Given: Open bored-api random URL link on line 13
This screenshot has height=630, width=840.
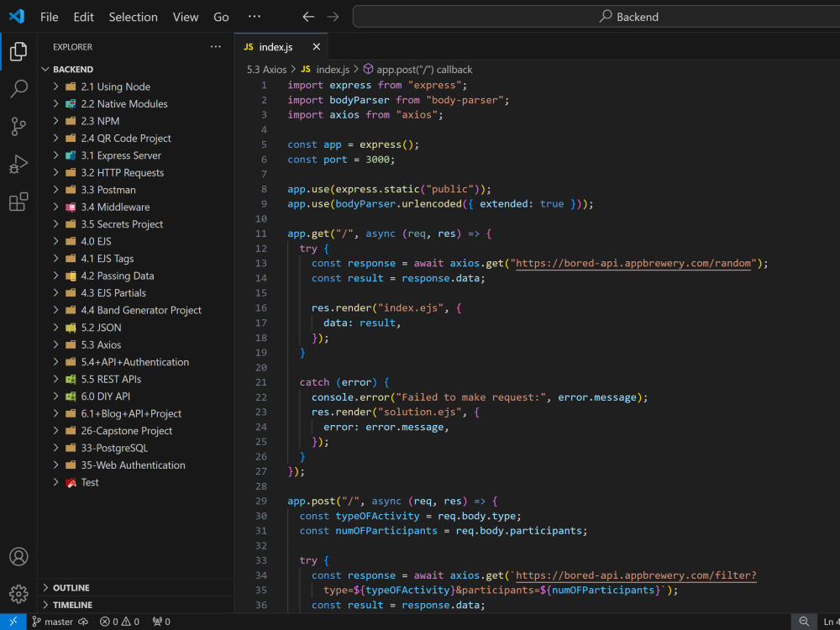Looking at the screenshot, I should pyautogui.click(x=633, y=263).
